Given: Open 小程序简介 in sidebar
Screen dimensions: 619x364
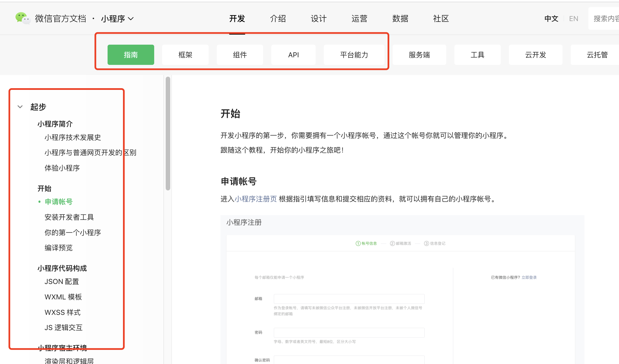Looking at the screenshot, I should point(55,124).
